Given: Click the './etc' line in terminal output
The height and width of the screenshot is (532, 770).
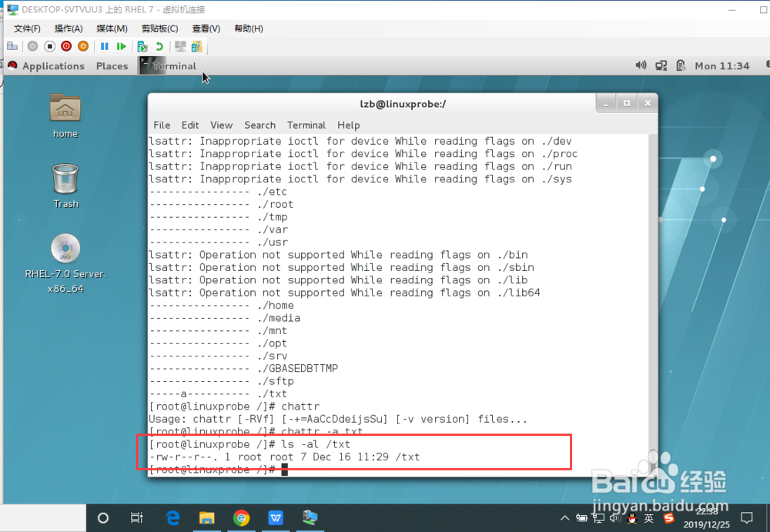Looking at the screenshot, I should [218, 192].
